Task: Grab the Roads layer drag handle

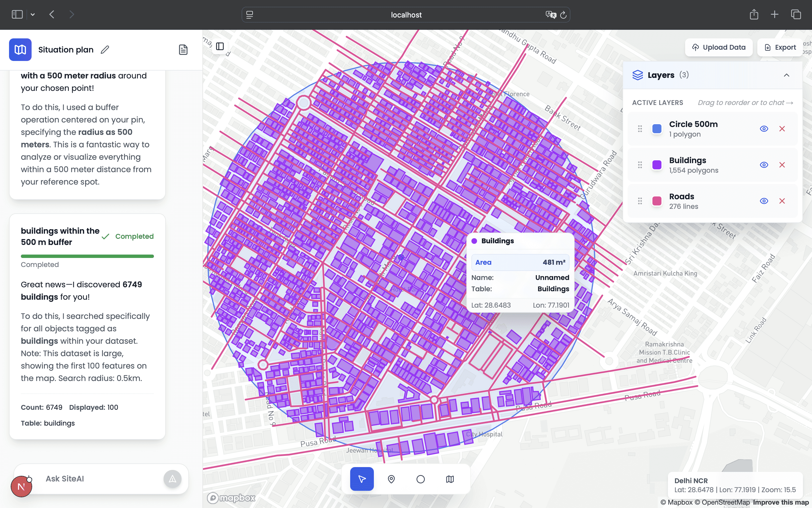Action: [640, 201]
